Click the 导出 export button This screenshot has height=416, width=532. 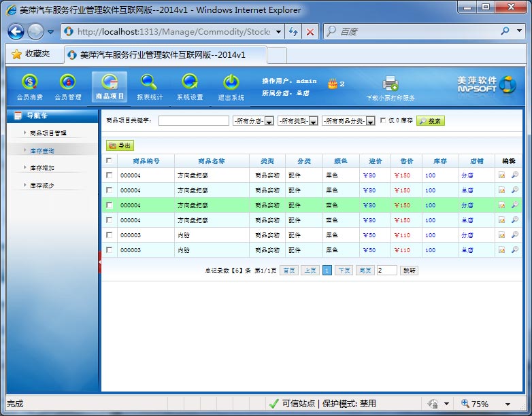[x=120, y=145]
